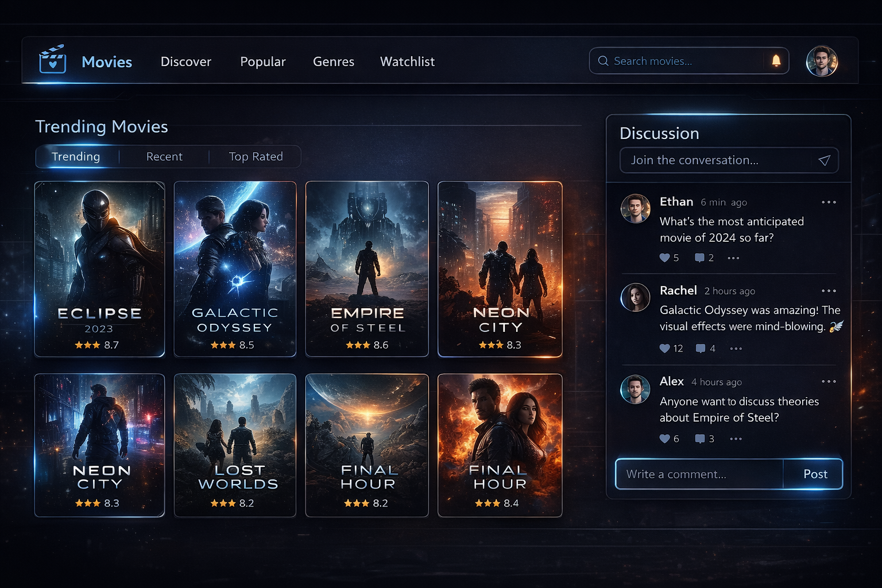The image size is (882, 588).
Task: Switch to the Top Rated tab
Action: (256, 156)
